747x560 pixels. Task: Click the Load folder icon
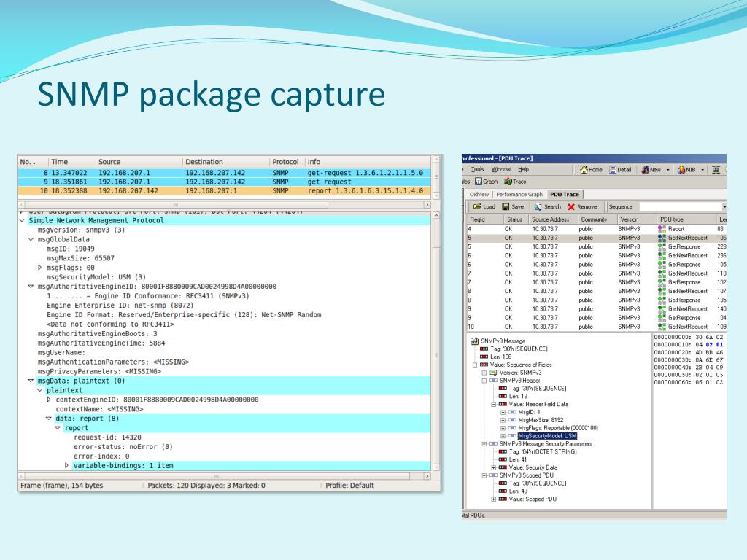click(477, 206)
